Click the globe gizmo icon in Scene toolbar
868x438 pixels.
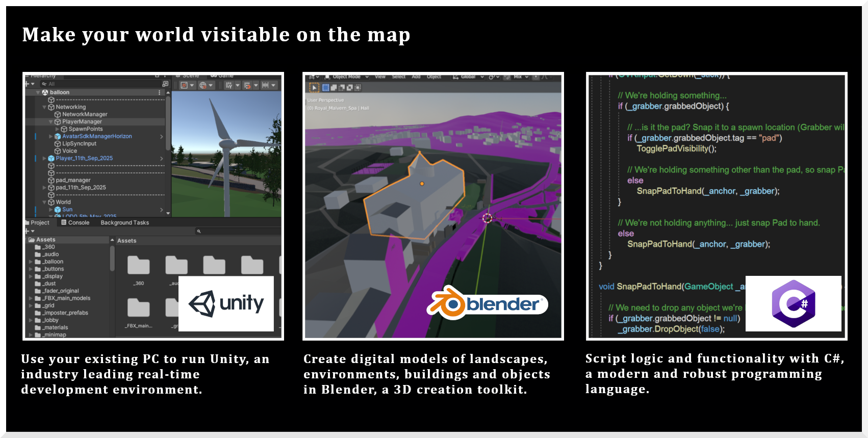pos(203,86)
